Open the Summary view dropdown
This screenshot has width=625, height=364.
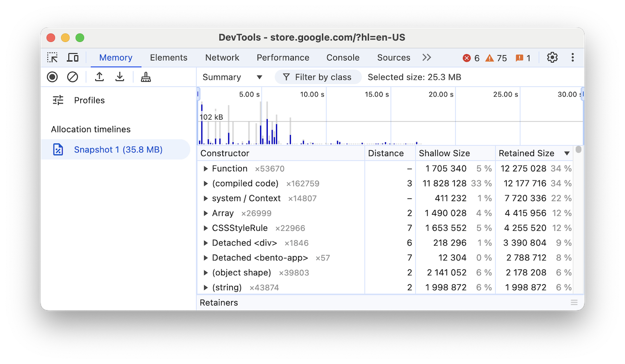point(231,77)
